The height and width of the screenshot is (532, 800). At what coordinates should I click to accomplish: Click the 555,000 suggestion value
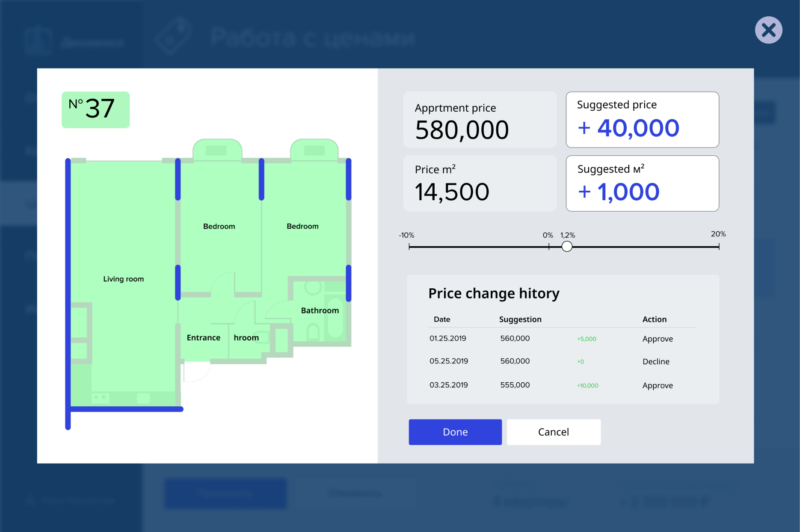[x=515, y=385]
